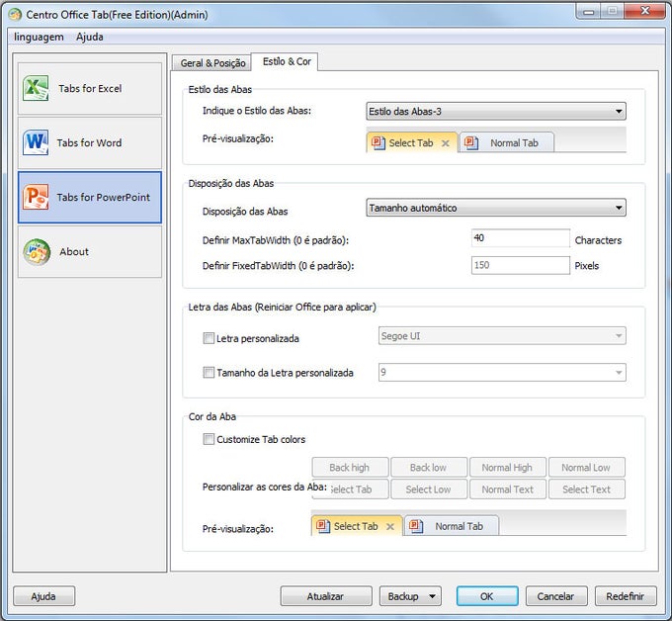Open the Backup button dropdown arrow
The height and width of the screenshot is (621, 672).
click(432, 596)
